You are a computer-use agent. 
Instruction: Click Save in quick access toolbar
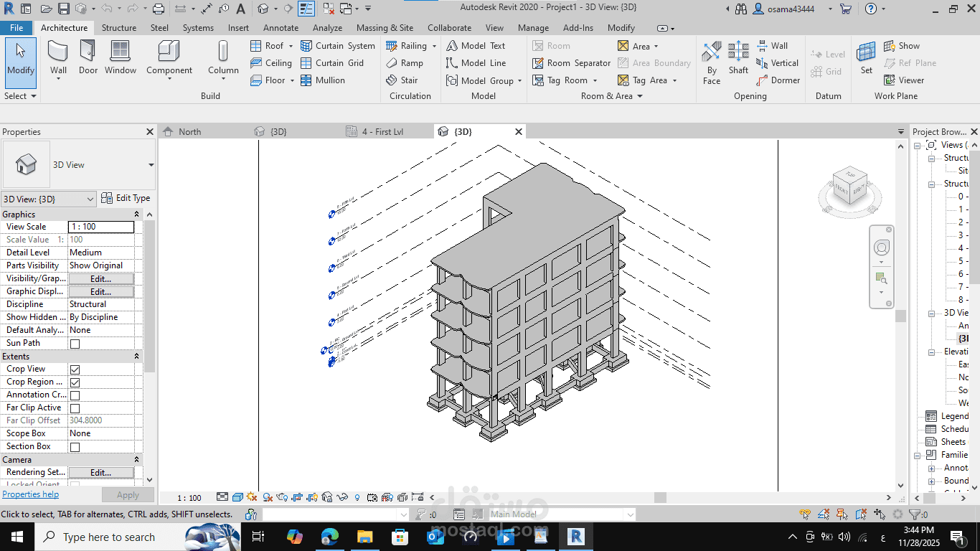click(x=63, y=9)
